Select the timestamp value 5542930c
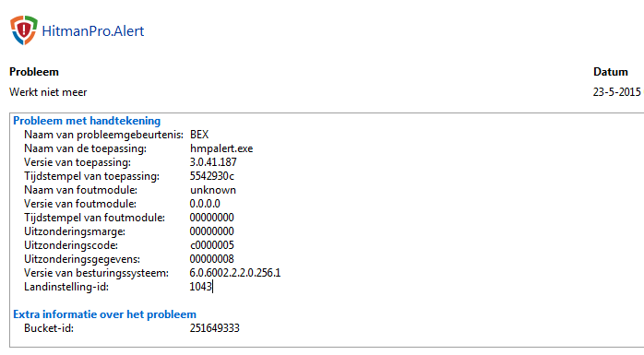644x355 pixels. [212, 176]
